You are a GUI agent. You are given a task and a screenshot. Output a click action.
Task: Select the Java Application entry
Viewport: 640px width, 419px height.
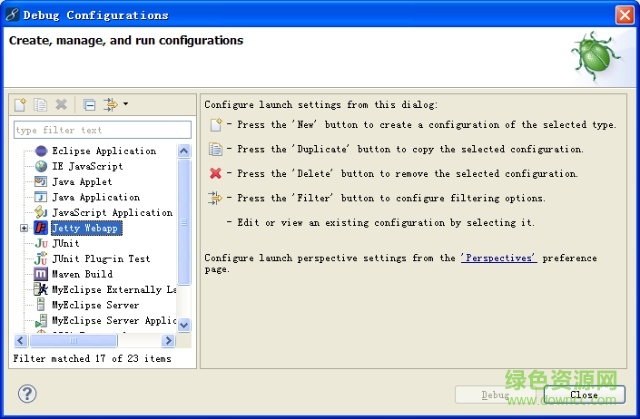[x=95, y=197]
